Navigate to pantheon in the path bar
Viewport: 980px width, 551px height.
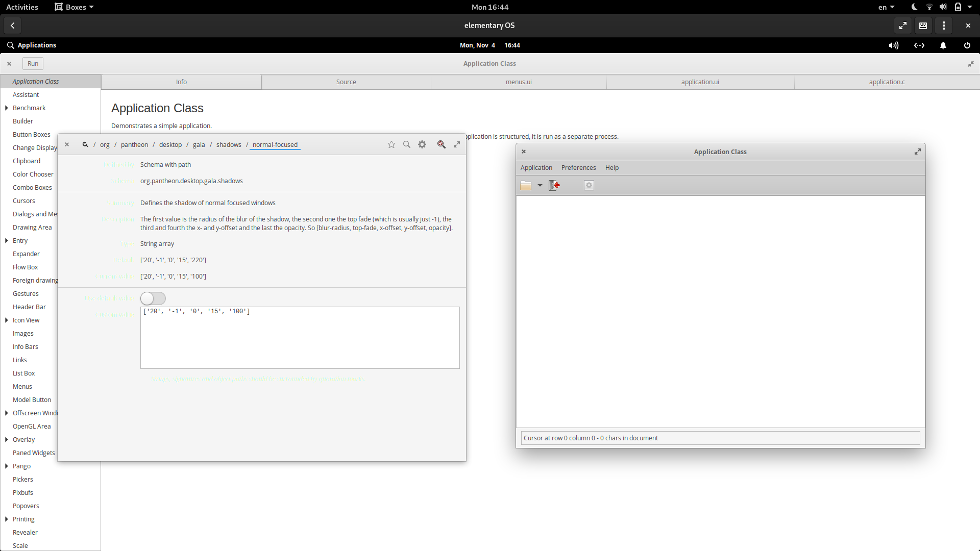pyautogui.click(x=134, y=145)
